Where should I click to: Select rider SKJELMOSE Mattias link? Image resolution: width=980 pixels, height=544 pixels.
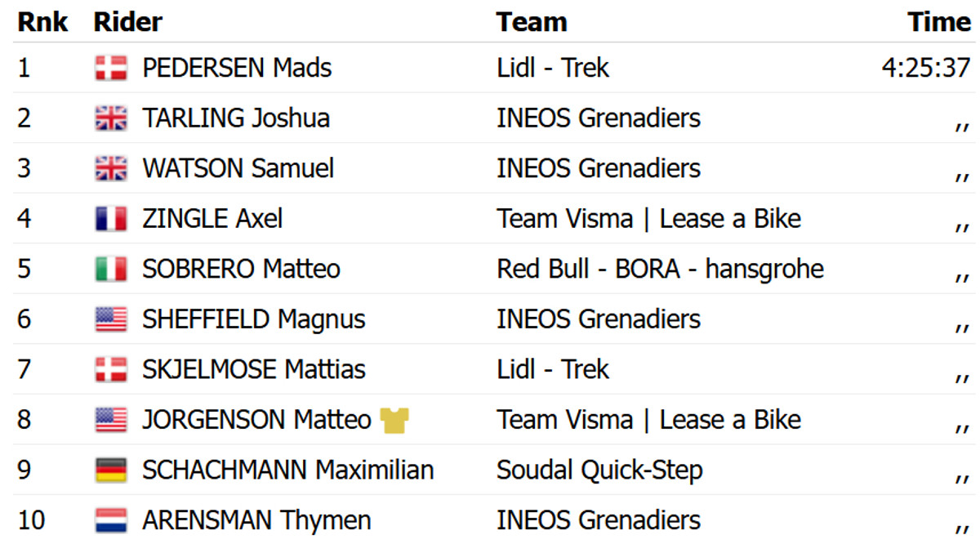(253, 369)
